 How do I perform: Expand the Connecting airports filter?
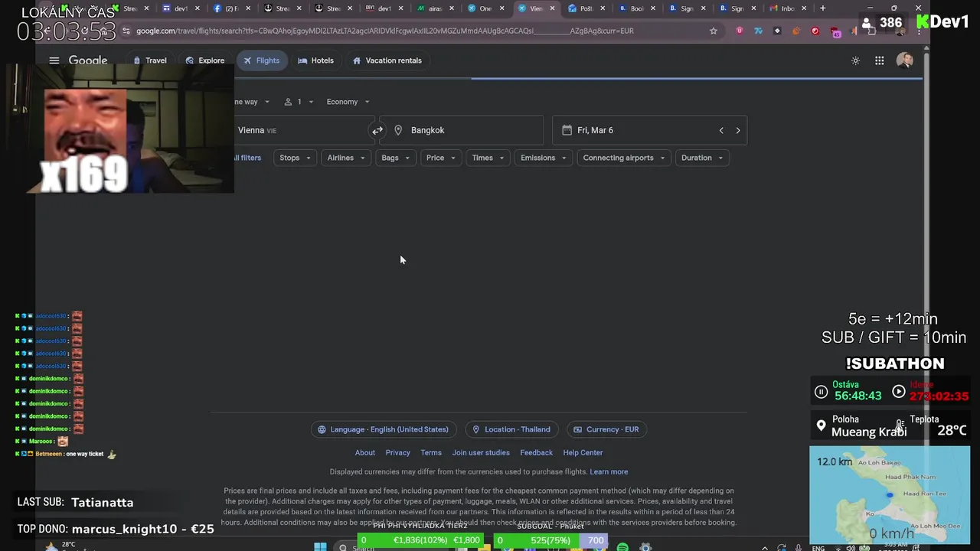pos(624,158)
